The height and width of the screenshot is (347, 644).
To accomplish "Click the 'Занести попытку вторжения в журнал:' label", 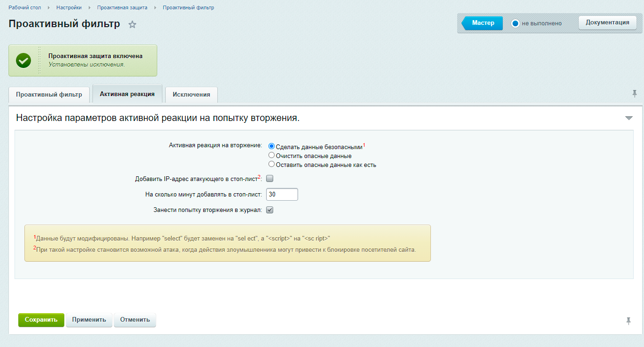I will (x=208, y=210).
